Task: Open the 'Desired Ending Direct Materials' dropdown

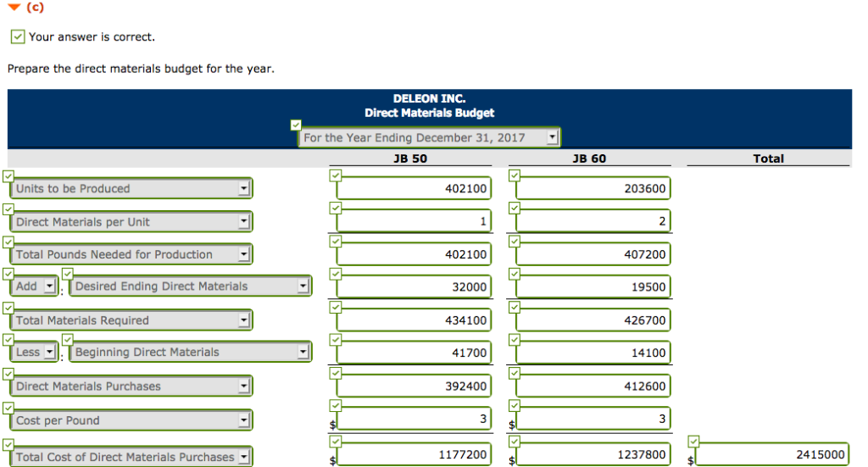Action: pyautogui.click(x=191, y=286)
